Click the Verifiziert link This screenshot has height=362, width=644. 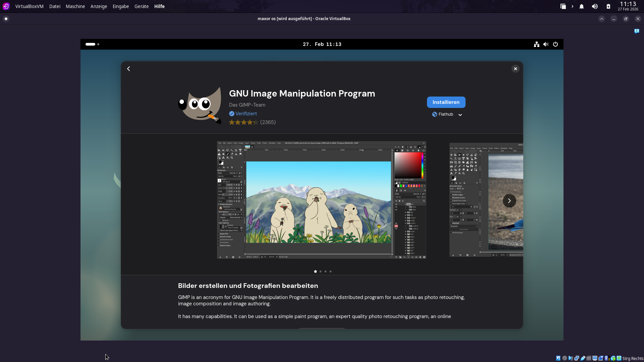click(246, 114)
